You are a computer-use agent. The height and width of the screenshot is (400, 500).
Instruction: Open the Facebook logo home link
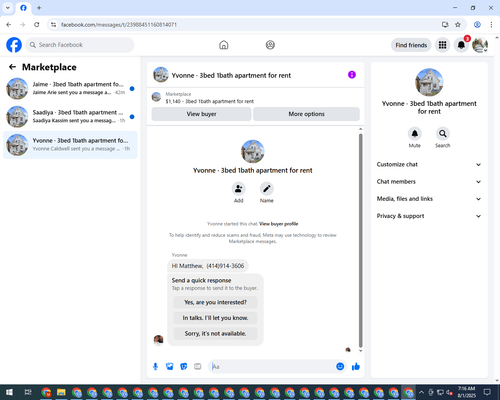[14, 45]
